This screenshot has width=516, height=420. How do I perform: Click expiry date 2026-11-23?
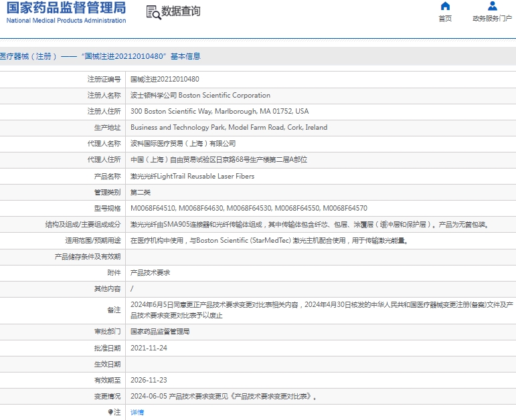click(x=149, y=380)
